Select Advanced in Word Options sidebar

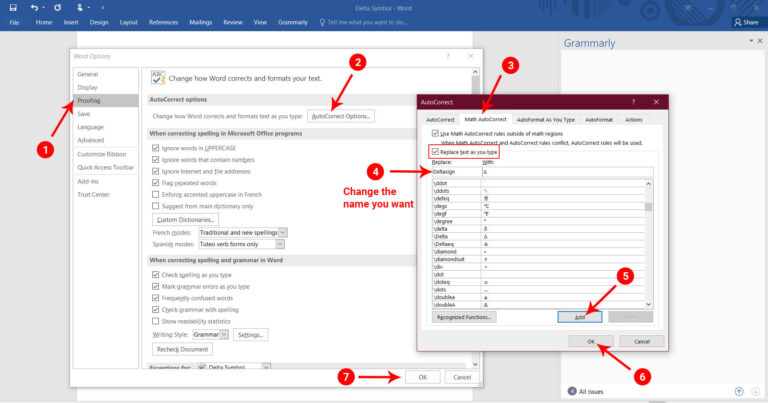pos(105,140)
